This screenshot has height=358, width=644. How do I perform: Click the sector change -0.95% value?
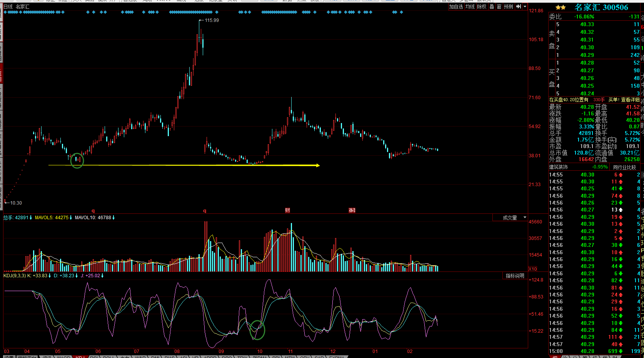[600, 167]
